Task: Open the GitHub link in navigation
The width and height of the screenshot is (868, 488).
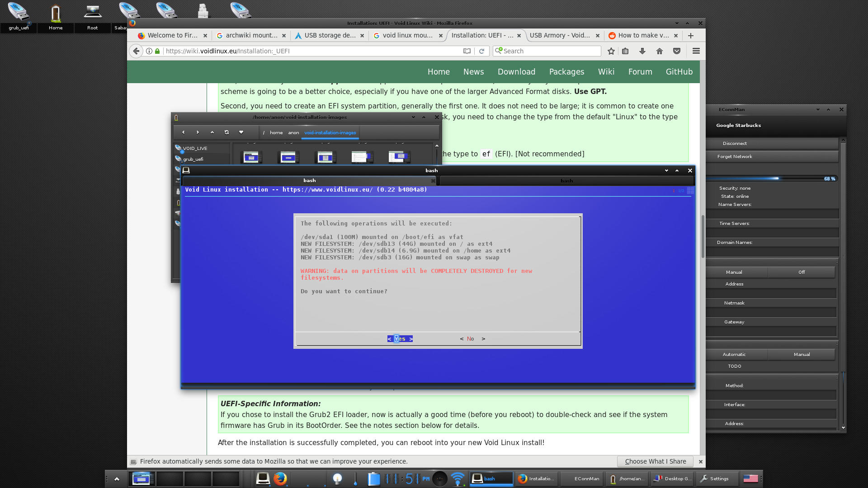Action: point(679,72)
